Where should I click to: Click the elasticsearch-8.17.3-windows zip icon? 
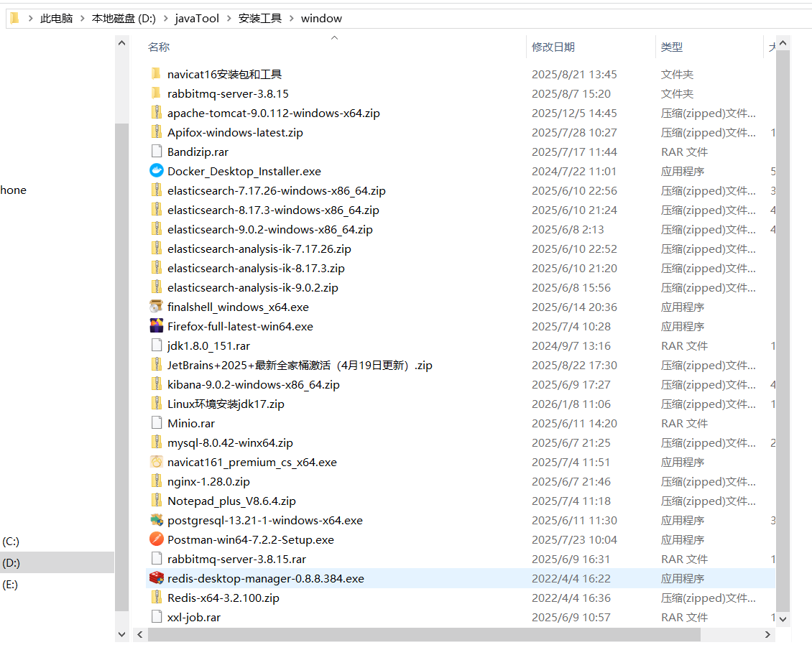pos(157,210)
